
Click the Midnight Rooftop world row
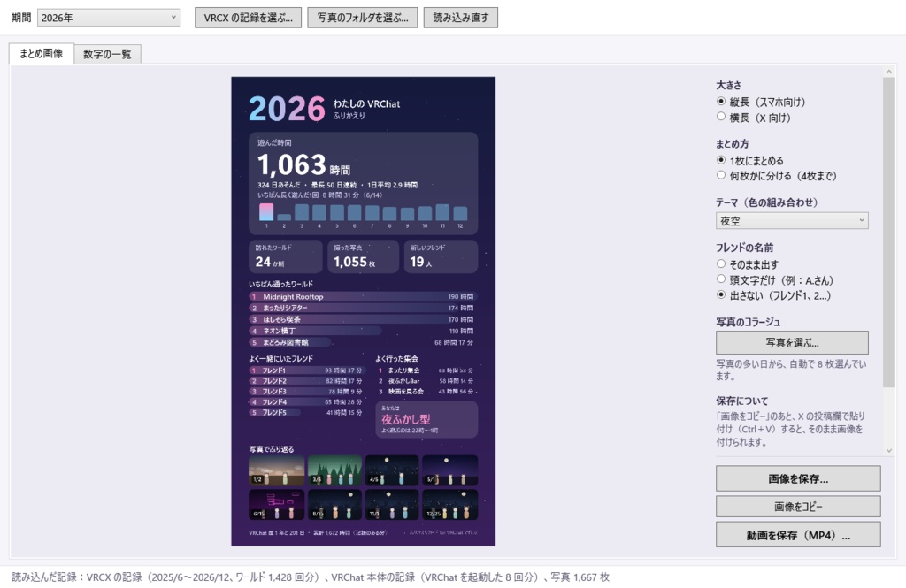pos(363,296)
